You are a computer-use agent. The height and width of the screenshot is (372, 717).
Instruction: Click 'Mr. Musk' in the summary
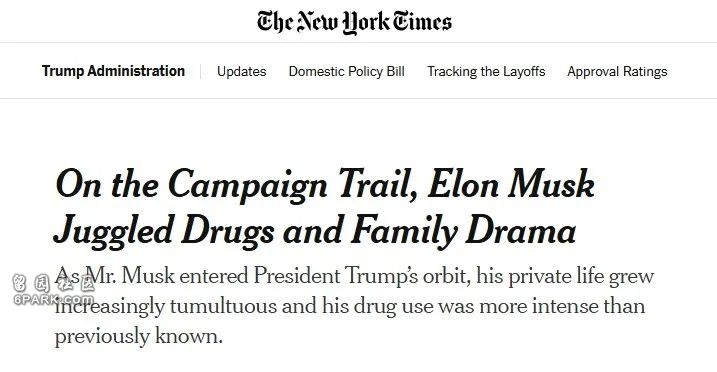click(130, 276)
